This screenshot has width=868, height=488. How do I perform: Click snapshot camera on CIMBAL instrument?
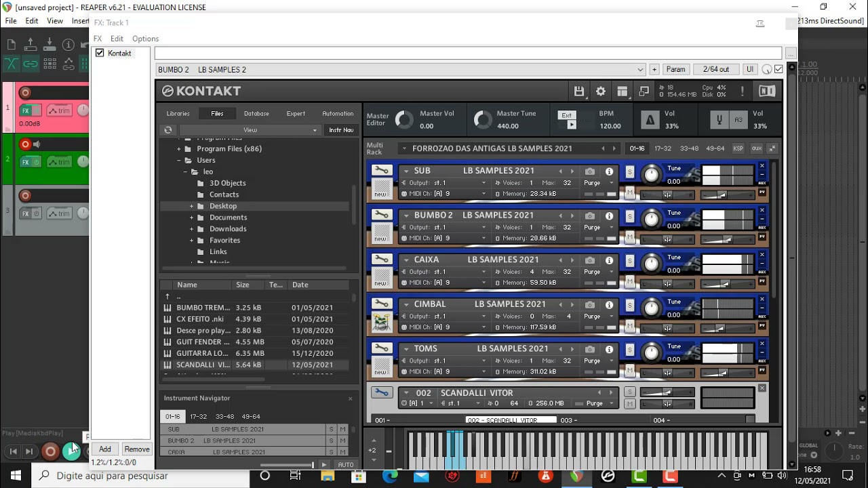(590, 305)
